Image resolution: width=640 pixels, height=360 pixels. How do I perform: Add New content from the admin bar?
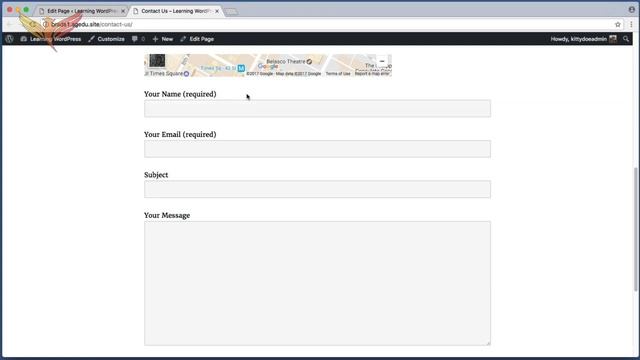pos(163,39)
